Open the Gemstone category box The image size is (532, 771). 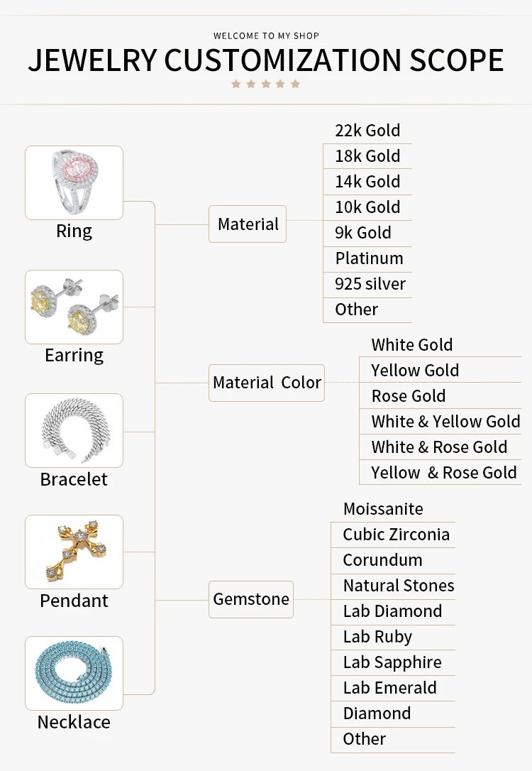[x=251, y=599]
